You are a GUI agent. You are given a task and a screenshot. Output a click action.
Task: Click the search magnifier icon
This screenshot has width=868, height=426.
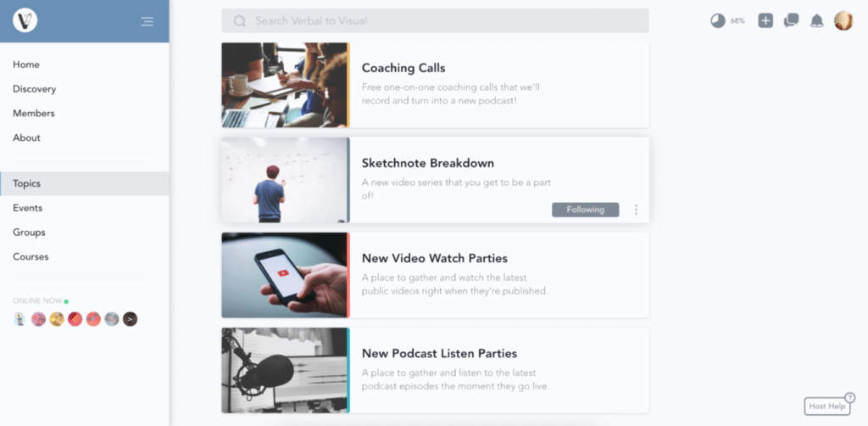pyautogui.click(x=240, y=21)
